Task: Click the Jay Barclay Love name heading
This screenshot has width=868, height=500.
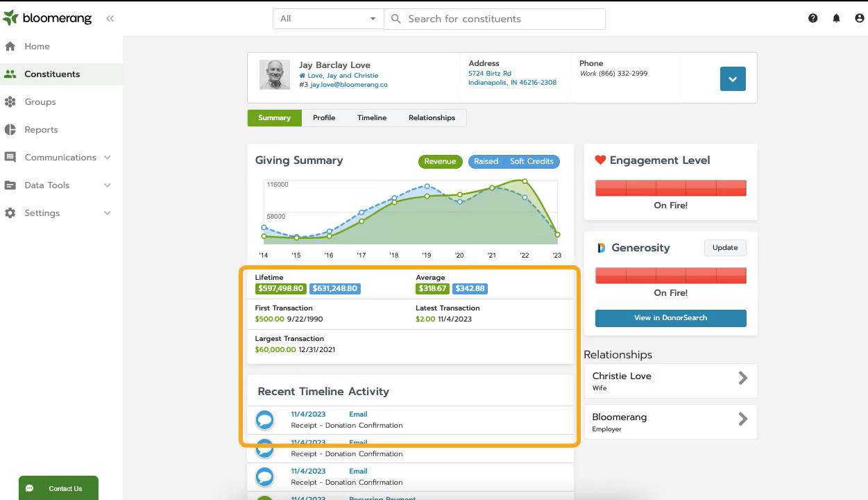Action: (x=334, y=65)
